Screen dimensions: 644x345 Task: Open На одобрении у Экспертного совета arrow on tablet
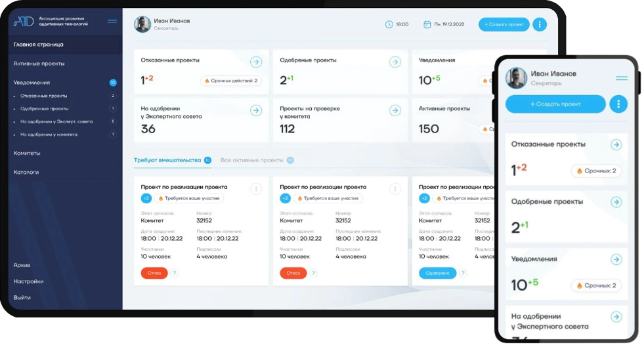pos(256,110)
